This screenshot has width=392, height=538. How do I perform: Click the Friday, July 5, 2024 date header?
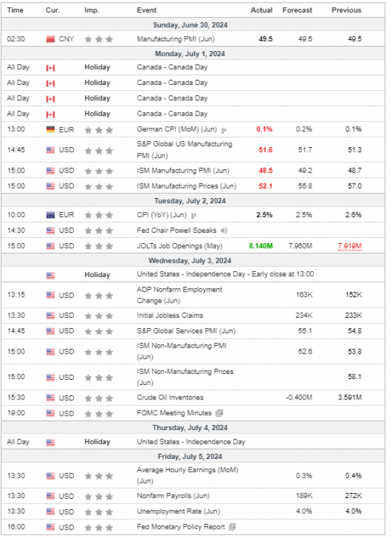click(190, 457)
